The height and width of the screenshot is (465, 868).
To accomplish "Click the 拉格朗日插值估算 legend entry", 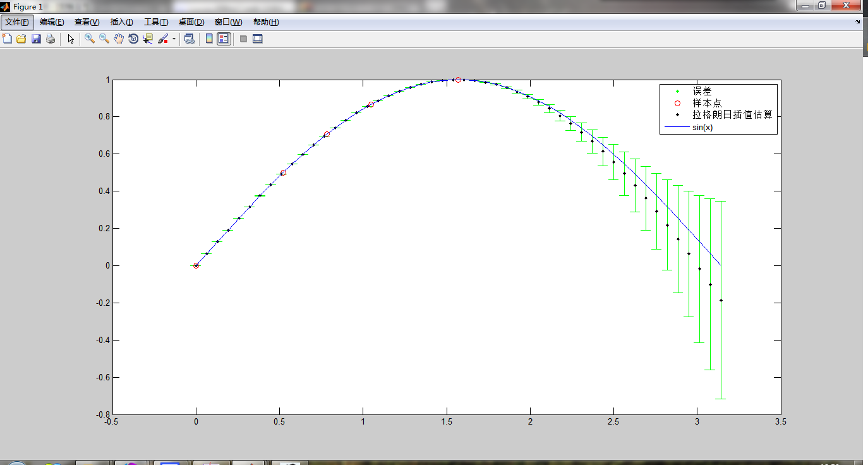I will (732, 115).
